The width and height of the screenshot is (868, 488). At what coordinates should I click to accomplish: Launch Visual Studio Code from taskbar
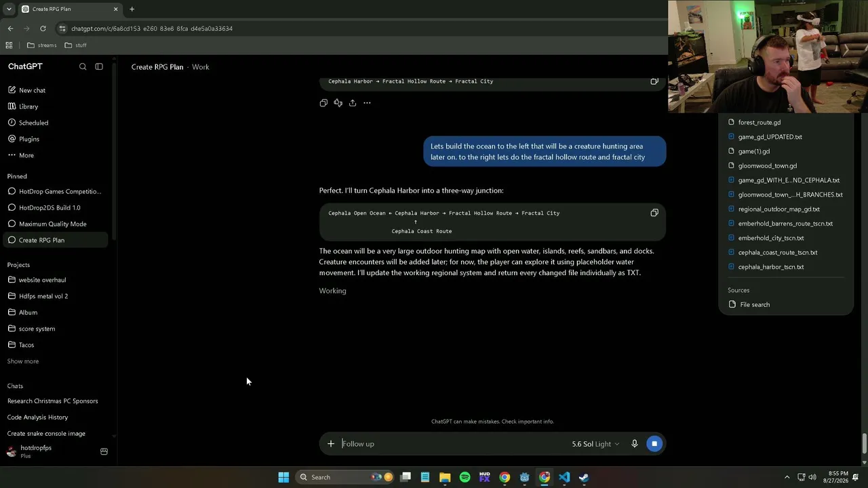(564, 477)
